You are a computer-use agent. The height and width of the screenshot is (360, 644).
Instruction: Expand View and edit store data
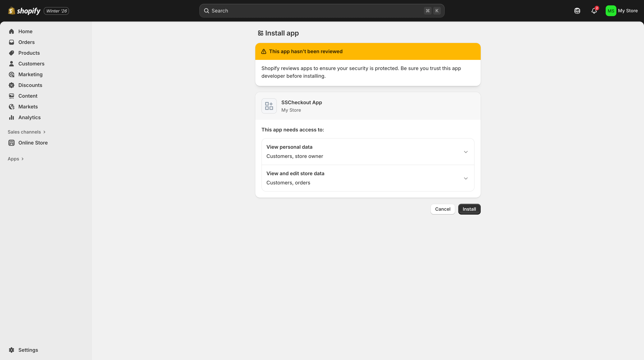point(466,178)
